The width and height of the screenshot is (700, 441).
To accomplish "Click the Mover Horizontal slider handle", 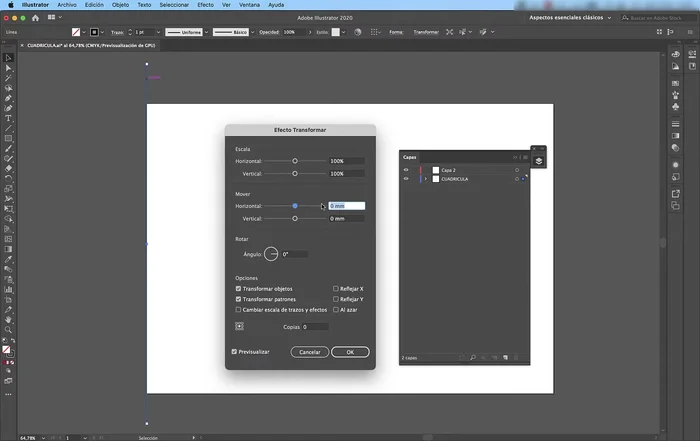I will (x=295, y=205).
